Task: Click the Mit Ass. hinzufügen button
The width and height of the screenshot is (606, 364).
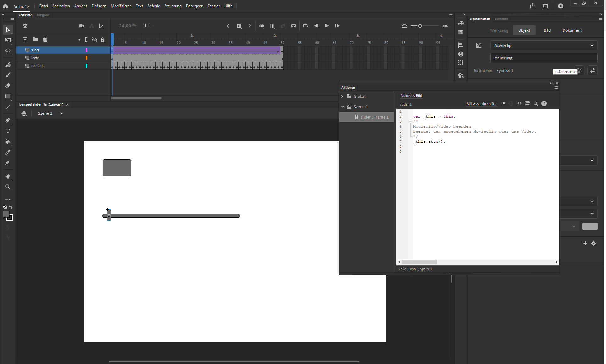Action: tap(481, 104)
